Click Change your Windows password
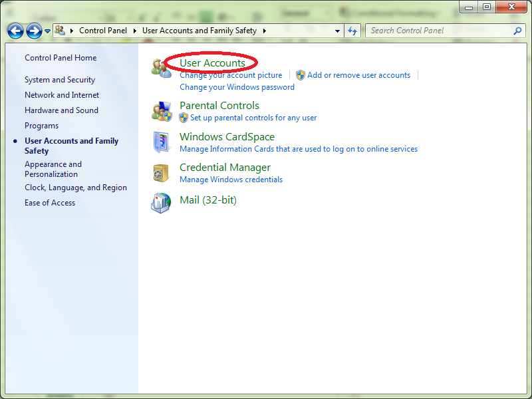 [237, 87]
